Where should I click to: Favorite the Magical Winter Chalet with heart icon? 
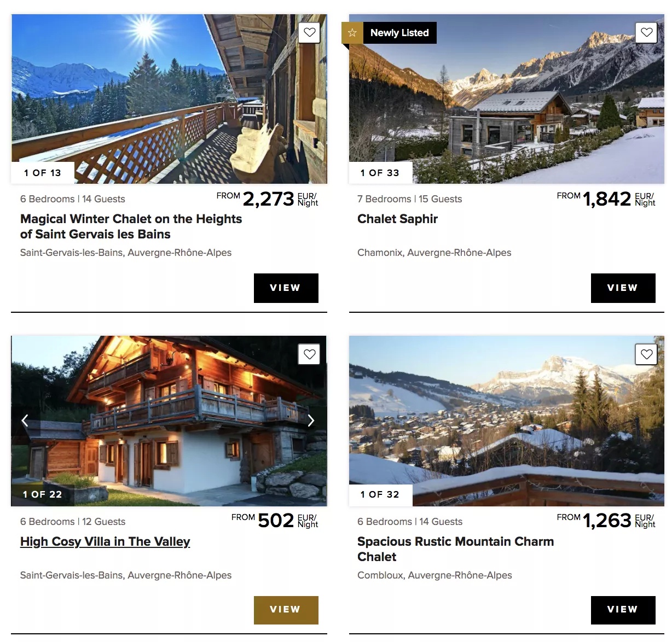click(x=309, y=32)
